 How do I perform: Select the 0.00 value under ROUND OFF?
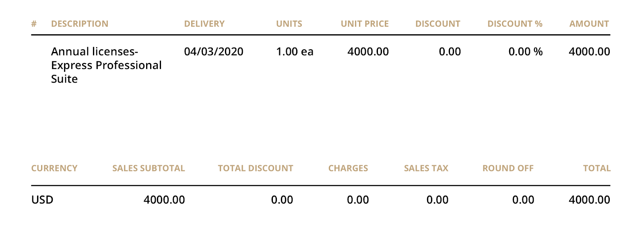pyautogui.click(x=523, y=200)
